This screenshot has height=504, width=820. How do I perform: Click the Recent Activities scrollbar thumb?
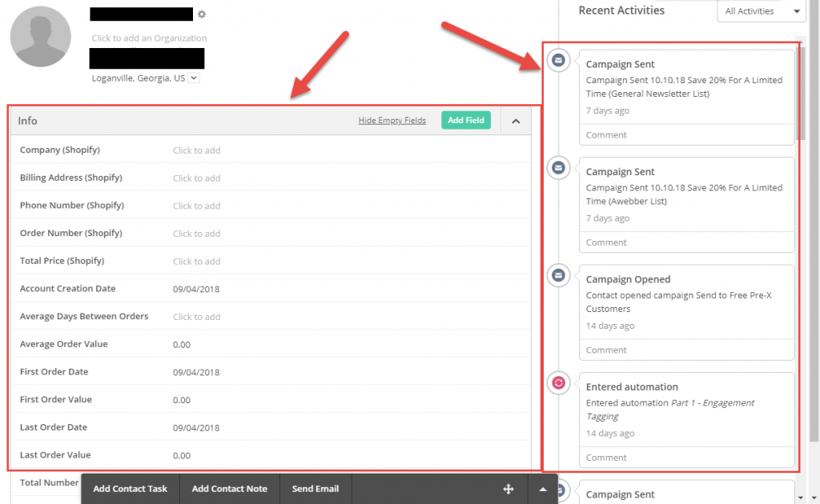[x=801, y=93]
